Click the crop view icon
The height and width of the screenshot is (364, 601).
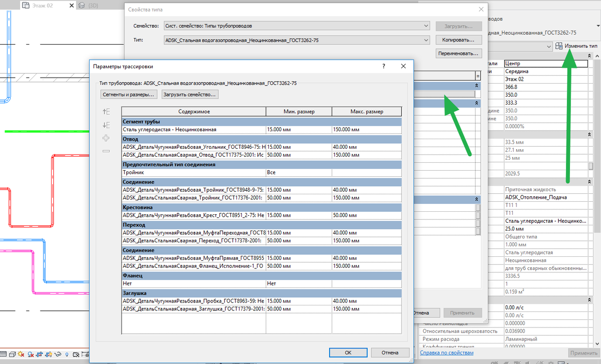tap(39, 354)
